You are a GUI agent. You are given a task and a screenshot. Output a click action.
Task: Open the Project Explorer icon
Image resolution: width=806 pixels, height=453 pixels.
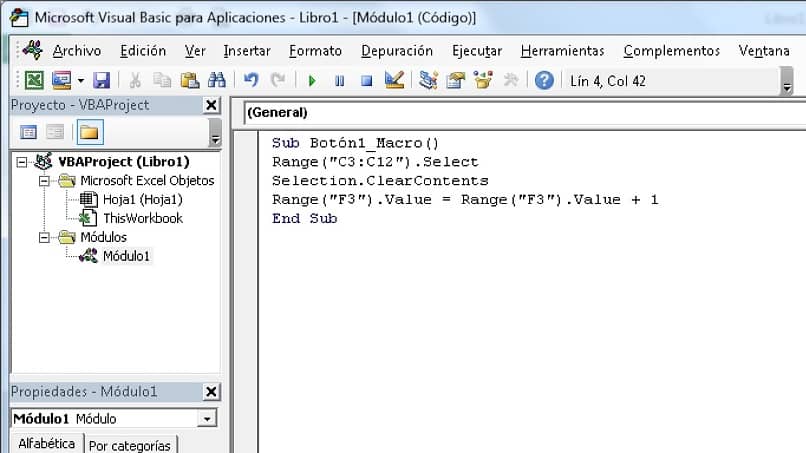coord(428,80)
